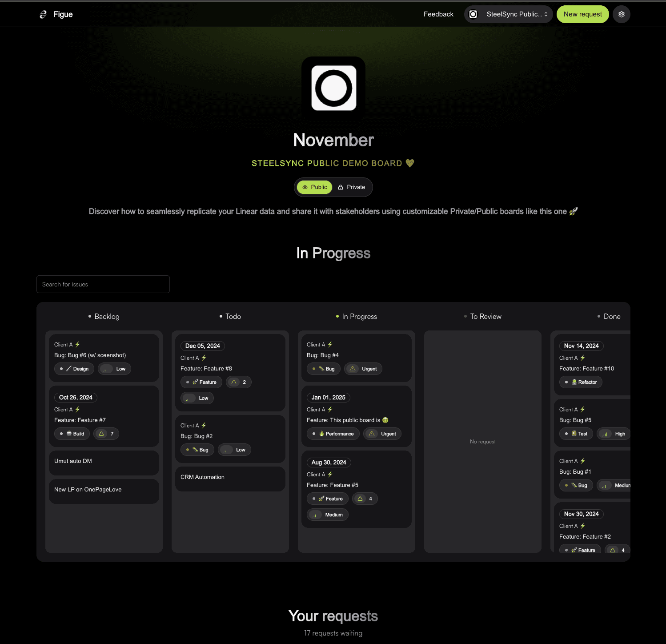
Task: Click the Performance flame icon on the board card
Action: pyautogui.click(x=321, y=434)
